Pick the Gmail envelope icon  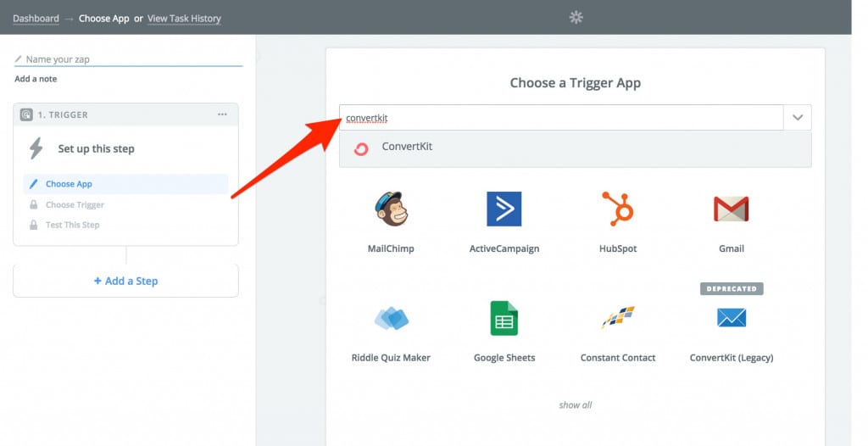coord(732,209)
